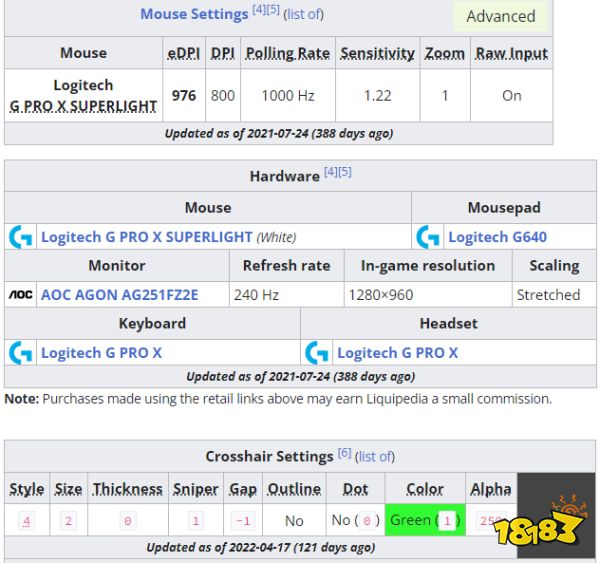Click the green crosshair color cell
The image size is (600, 563).
pyautogui.click(x=425, y=520)
